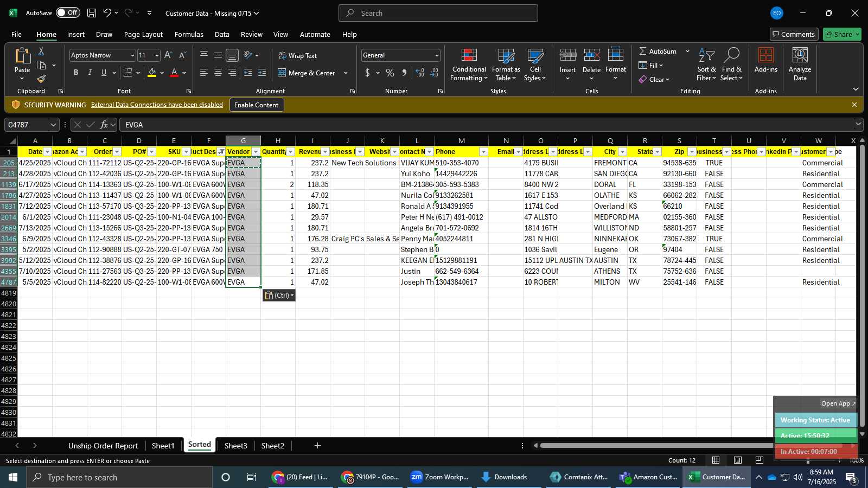868x488 pixels.
Task: Click Decrease Font Size icon
Action: [x=182, y=55]
